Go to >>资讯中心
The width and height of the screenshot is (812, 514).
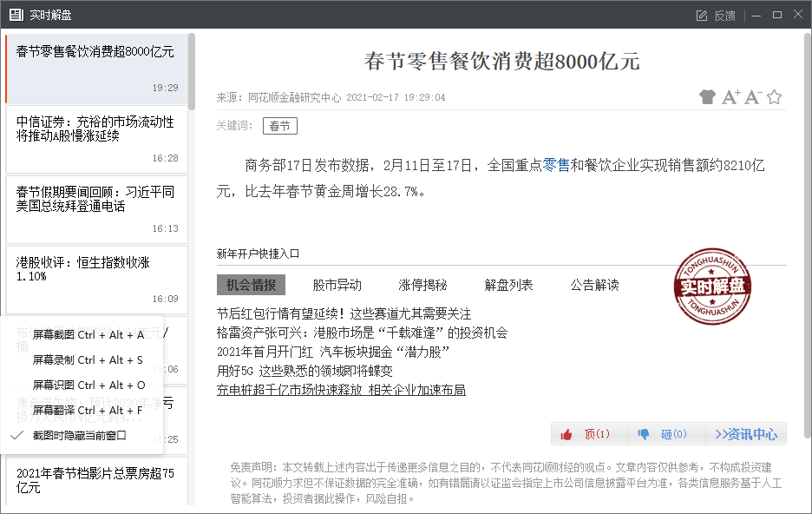746,434
